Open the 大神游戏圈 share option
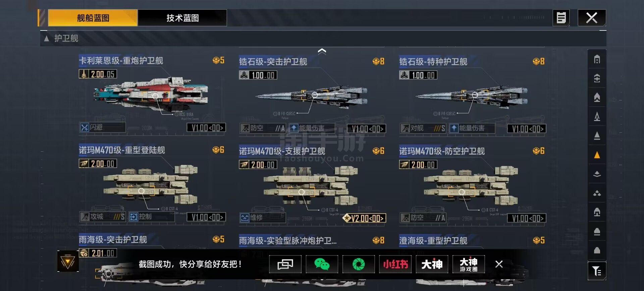This screenshot has height=291, width=644. click(468, 264)
